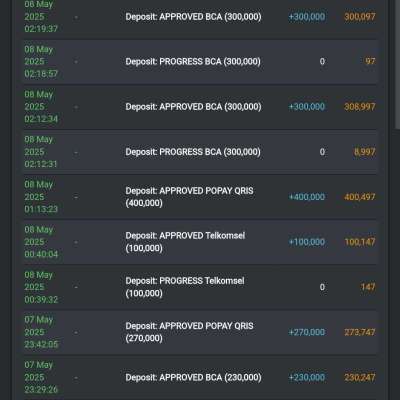Select the Deposit PROGRESS BCA 02:18:57 entry

(200, 62)
